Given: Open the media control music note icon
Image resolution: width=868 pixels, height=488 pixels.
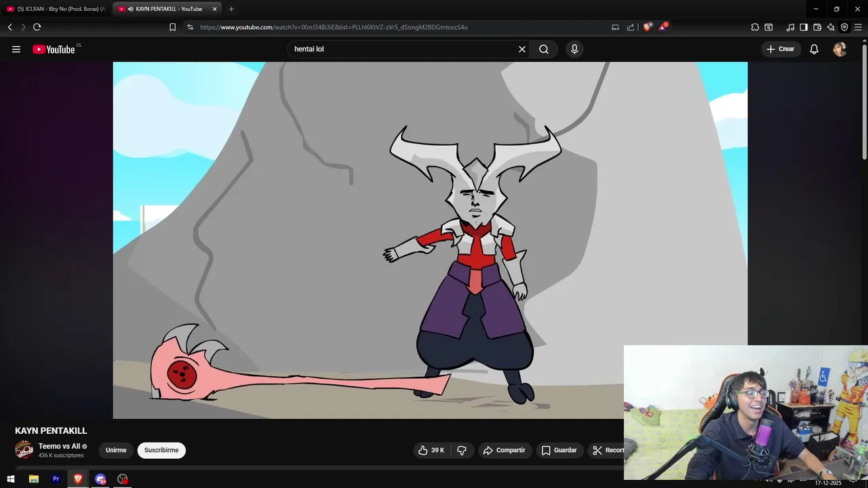Looking at the screenshot, I should [x=790, y=27].
